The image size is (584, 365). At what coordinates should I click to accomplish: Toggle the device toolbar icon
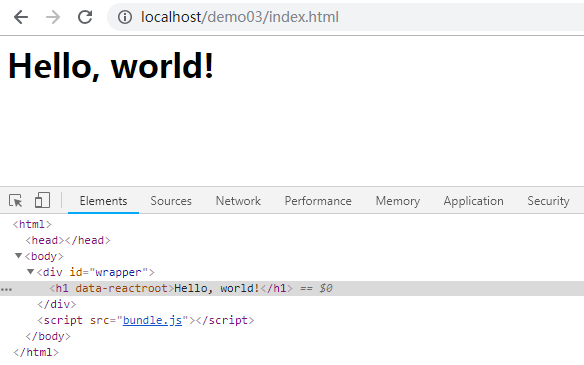click(42, 200)
